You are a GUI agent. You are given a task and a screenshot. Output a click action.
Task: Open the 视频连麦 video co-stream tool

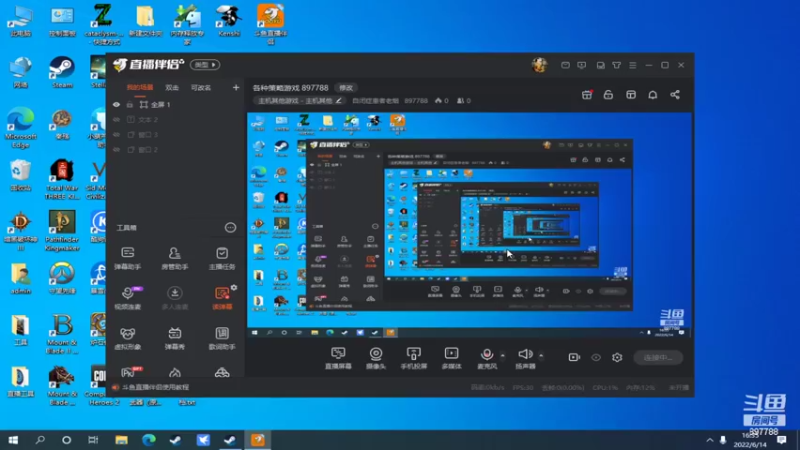pyautogui.click(x=128, y=298)
